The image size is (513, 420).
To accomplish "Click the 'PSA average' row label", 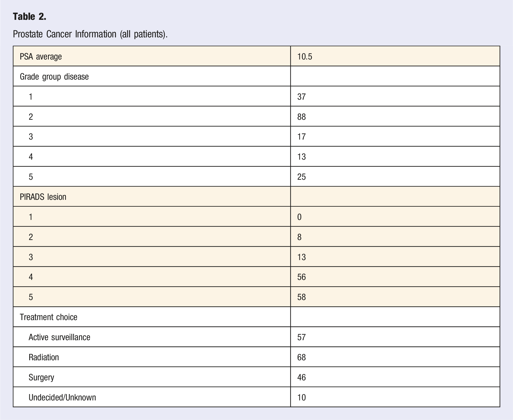I will 41,56.
